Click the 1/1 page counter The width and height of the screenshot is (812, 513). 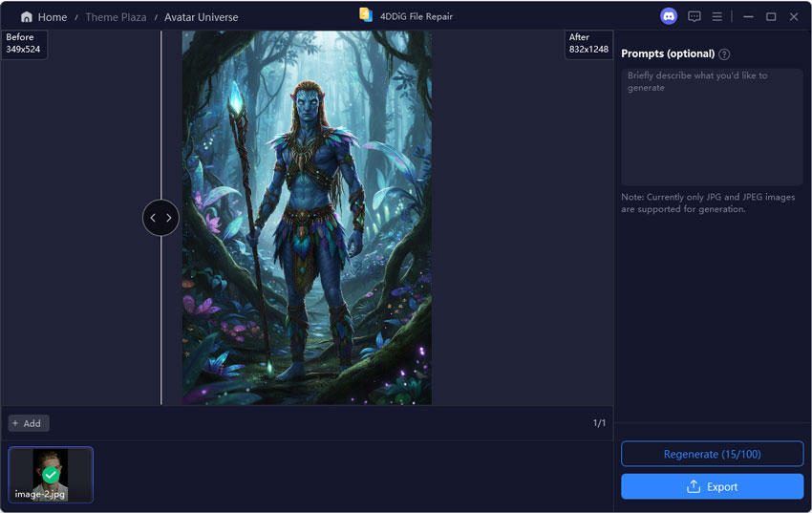599,423
